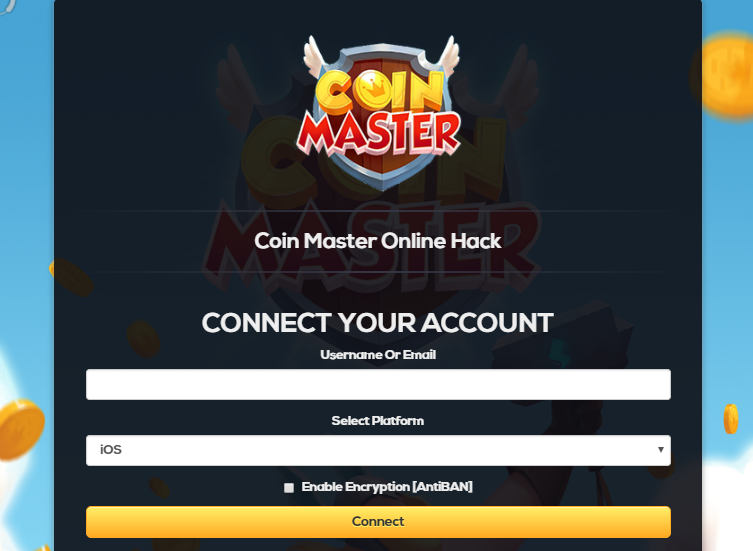Click the gold coin at bottom left edge

pyautogui.click(x=20, y=430)
